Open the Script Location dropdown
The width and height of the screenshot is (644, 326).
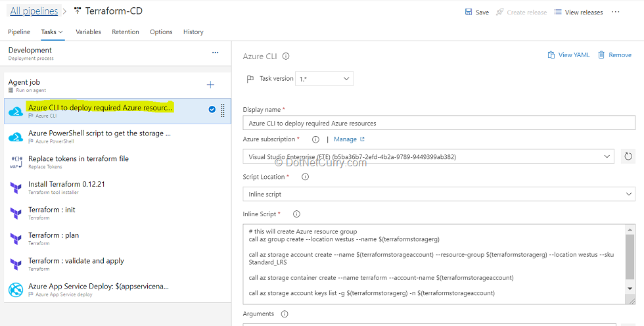pyautogui.click(x=439, y=194)
